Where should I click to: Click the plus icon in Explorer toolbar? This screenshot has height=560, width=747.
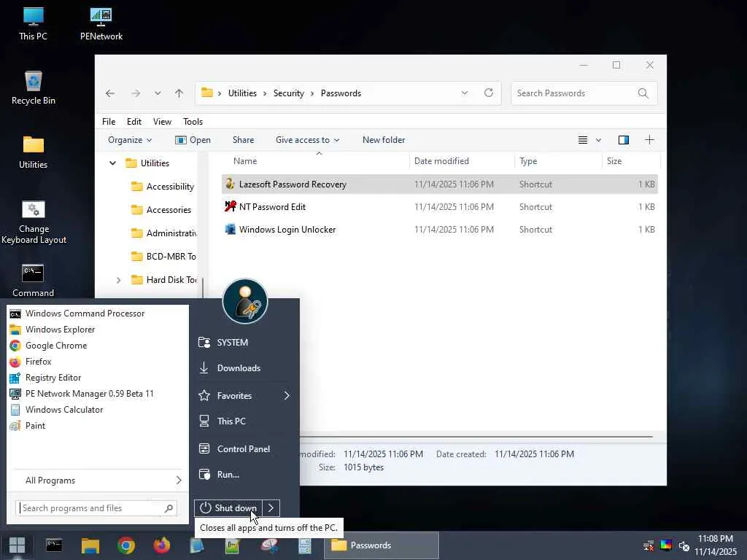[x=649, y=140]
